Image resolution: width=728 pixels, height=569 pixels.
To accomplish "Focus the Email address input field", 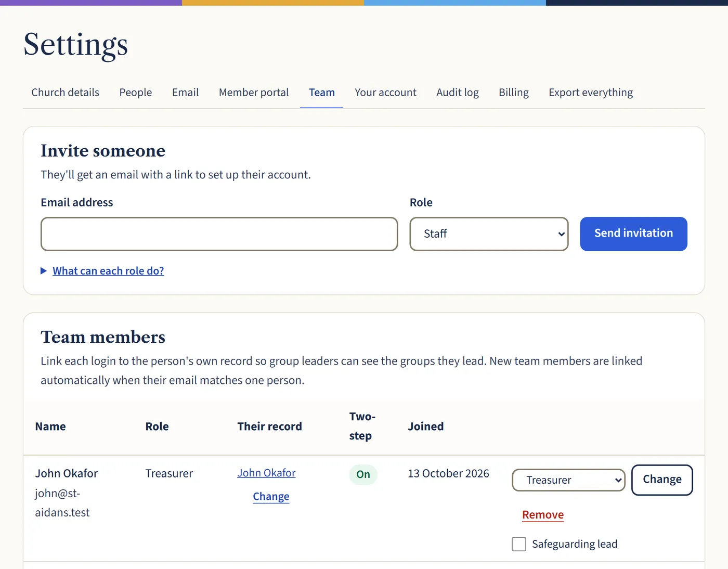I will click(219, 234).
